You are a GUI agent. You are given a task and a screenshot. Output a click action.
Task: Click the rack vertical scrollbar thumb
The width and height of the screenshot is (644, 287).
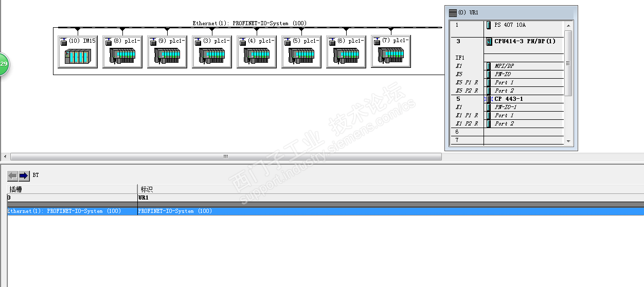568,63
